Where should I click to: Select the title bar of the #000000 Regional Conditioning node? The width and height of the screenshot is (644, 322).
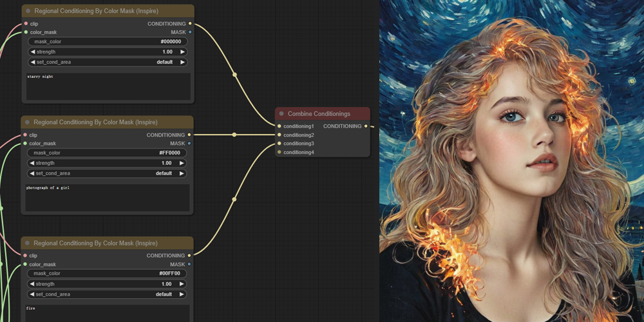coord(108,11)
